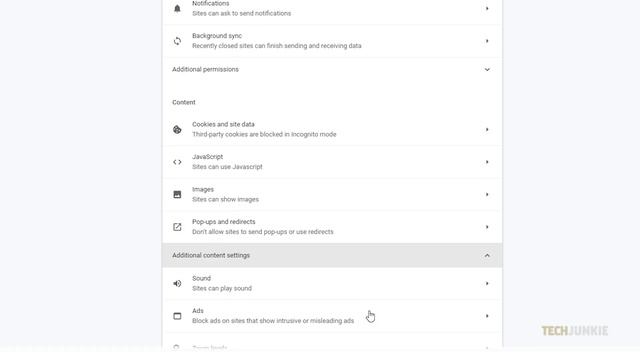The height and width of the screenshot is (360, 640).
Task: Click arrow next to Pop-ups and redirects
Action: tap(487, 227)
